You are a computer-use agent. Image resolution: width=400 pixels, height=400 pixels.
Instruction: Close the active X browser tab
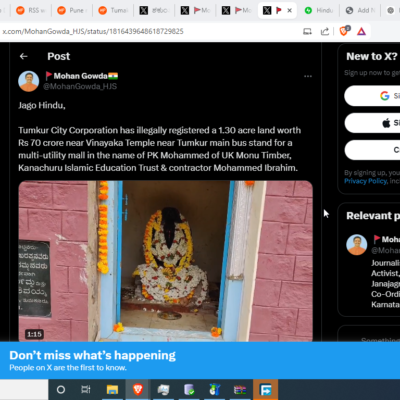coord(290,11)
